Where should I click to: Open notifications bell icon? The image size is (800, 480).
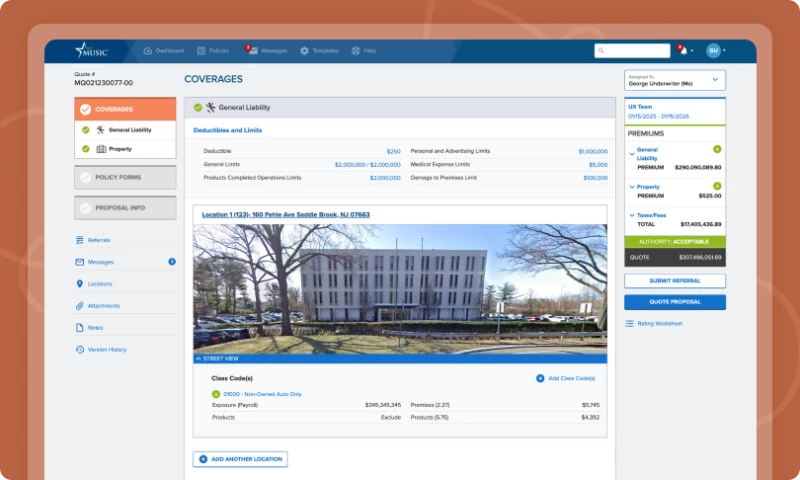click(x=683, y=50)
